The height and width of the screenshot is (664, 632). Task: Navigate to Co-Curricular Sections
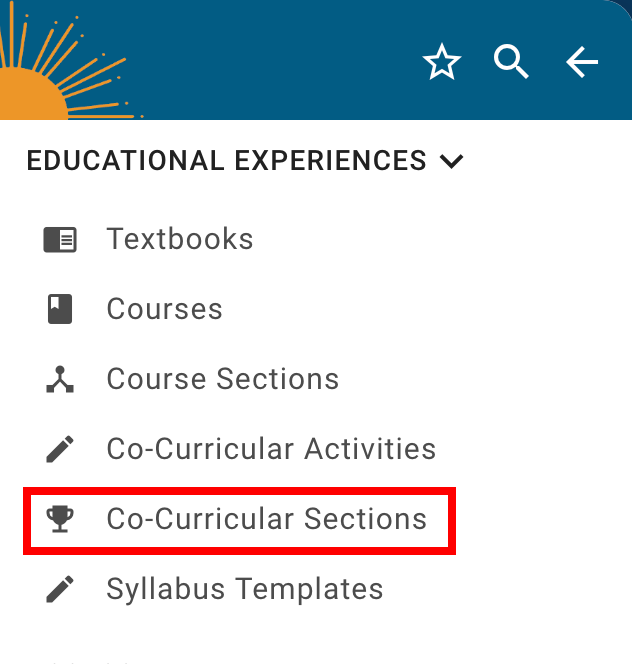(x=267, y=520)
